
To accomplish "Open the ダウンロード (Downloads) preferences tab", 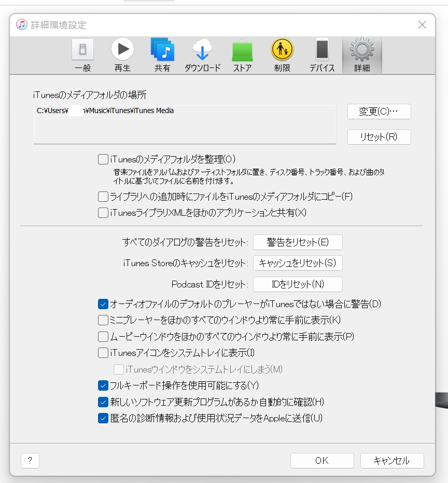I will click(x=202, y=56).
